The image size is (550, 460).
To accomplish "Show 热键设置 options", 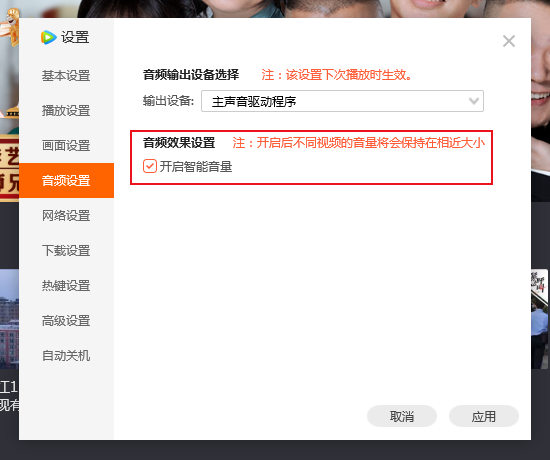I will coord(66,286).
